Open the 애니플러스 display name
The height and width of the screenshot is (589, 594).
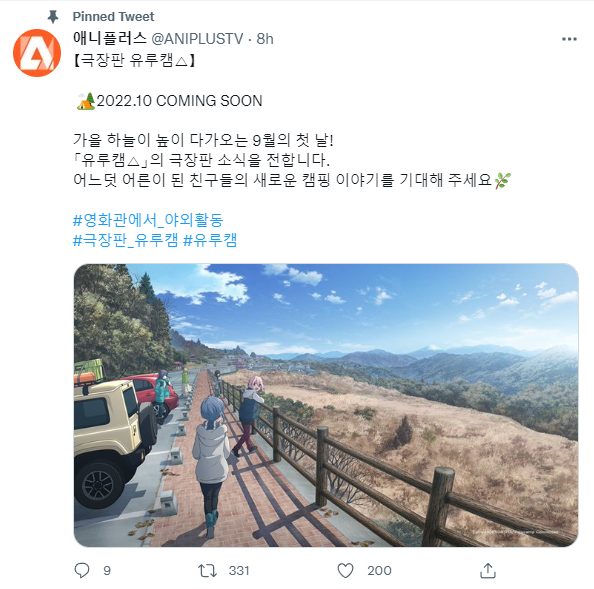[x=109, y=38]
